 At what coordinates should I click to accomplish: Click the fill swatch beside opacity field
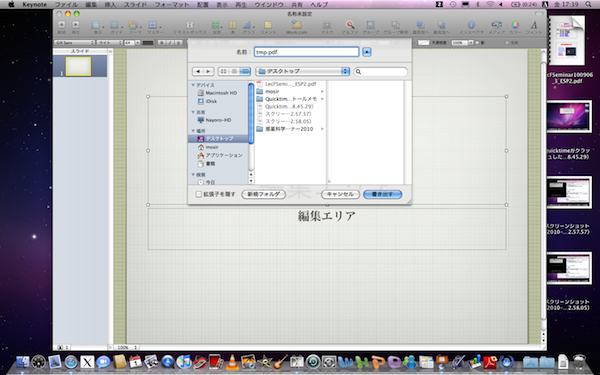tap(423, 43)
